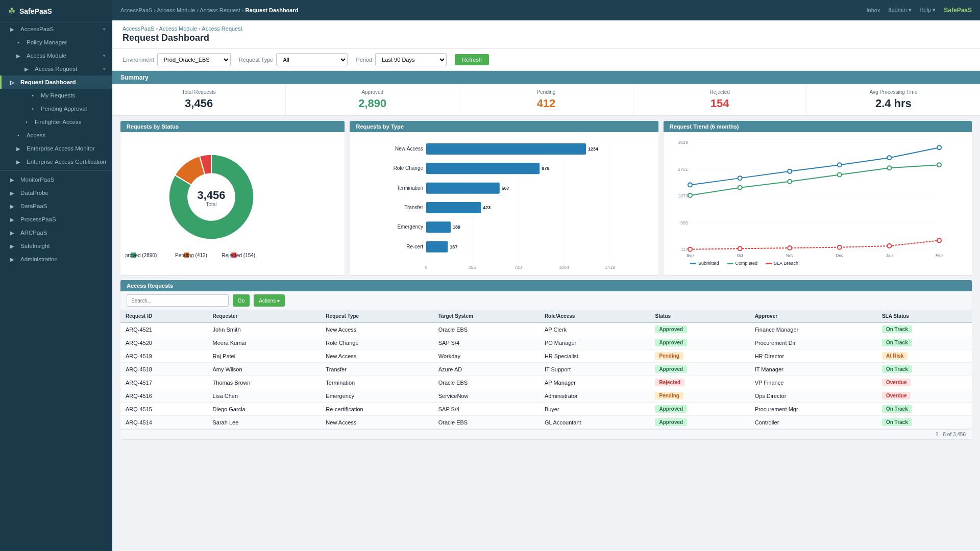
Task: Click arrow icon beside Enterprise Access Monitor
Action: click(18, 149)
